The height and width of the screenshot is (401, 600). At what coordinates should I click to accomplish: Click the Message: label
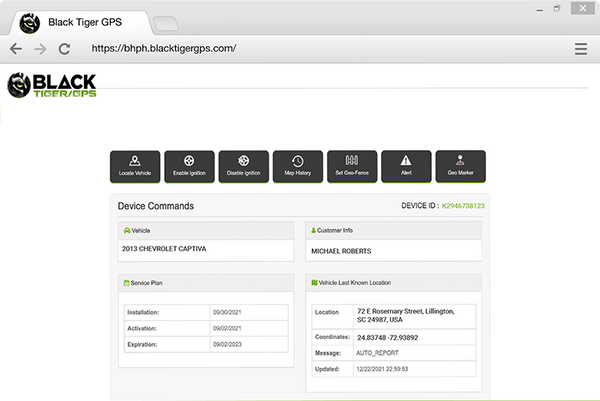click(328, 353)
